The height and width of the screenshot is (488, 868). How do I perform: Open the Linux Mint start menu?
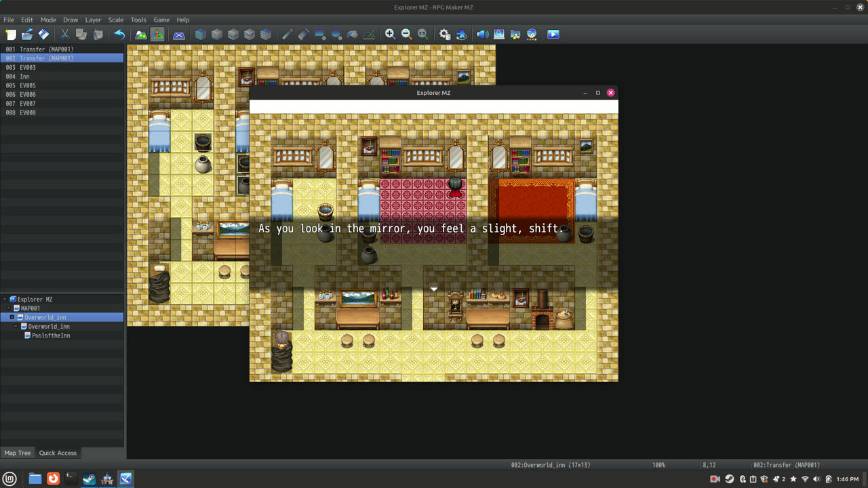coord(10,479)
